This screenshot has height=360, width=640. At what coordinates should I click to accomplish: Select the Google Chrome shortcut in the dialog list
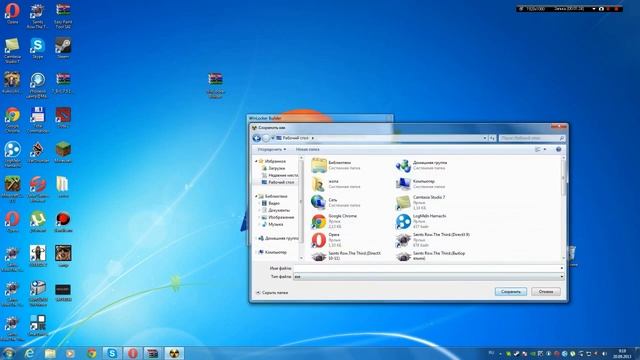coord(335,221)
